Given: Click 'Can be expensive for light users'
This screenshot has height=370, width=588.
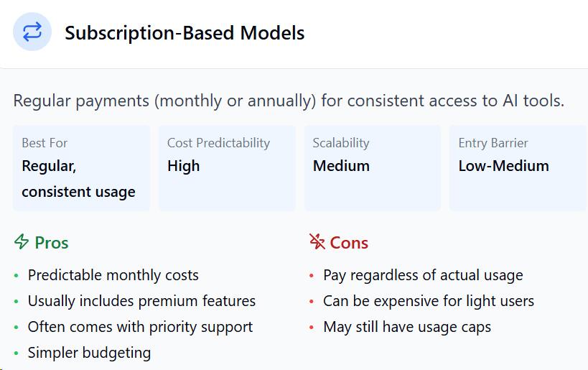Looking at the screenshot, I should pyautogui.click(x=429, y=301).
